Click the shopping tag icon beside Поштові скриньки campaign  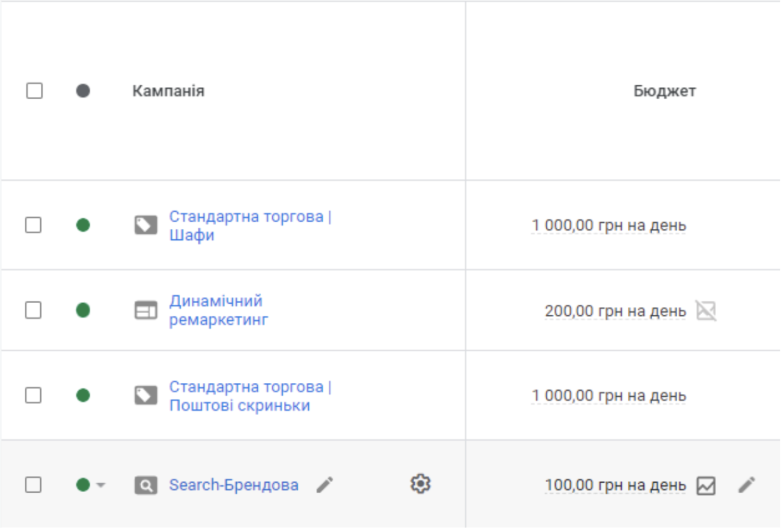(x=146, y=396)
